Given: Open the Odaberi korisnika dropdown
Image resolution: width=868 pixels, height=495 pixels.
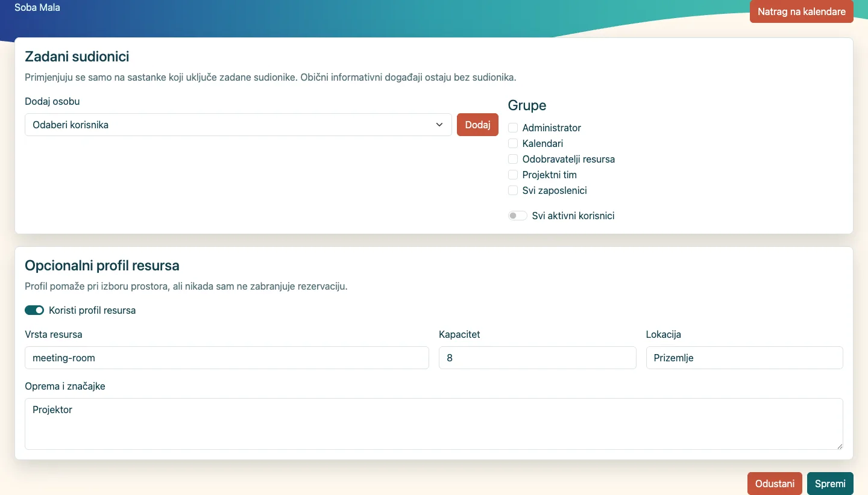Looking at the screenshot, I should click(238, 125).
